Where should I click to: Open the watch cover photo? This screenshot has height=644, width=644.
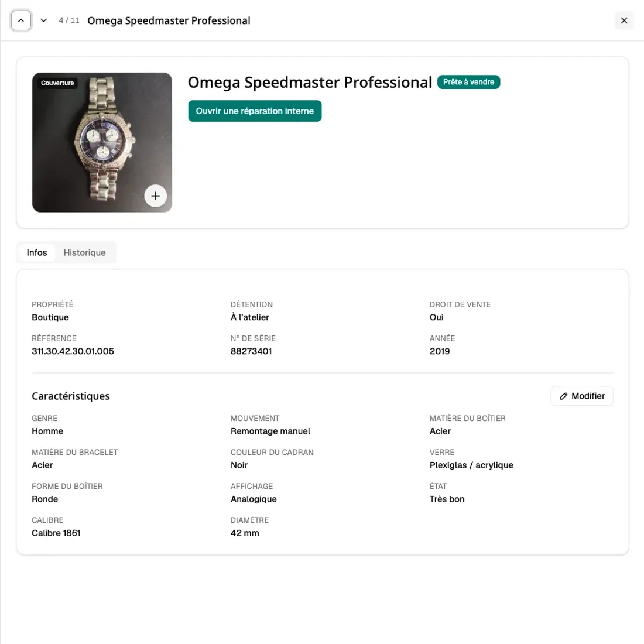coord(102,142)
